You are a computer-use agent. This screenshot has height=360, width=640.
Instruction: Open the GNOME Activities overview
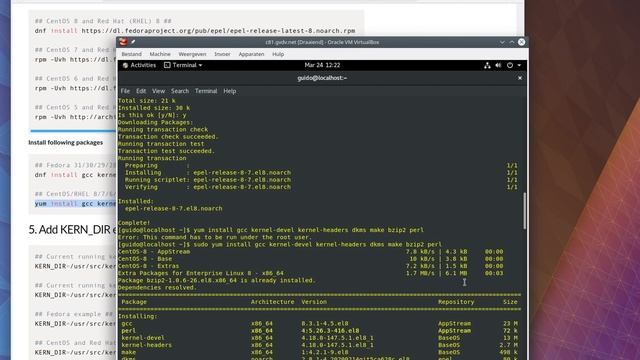pos(139,65)
